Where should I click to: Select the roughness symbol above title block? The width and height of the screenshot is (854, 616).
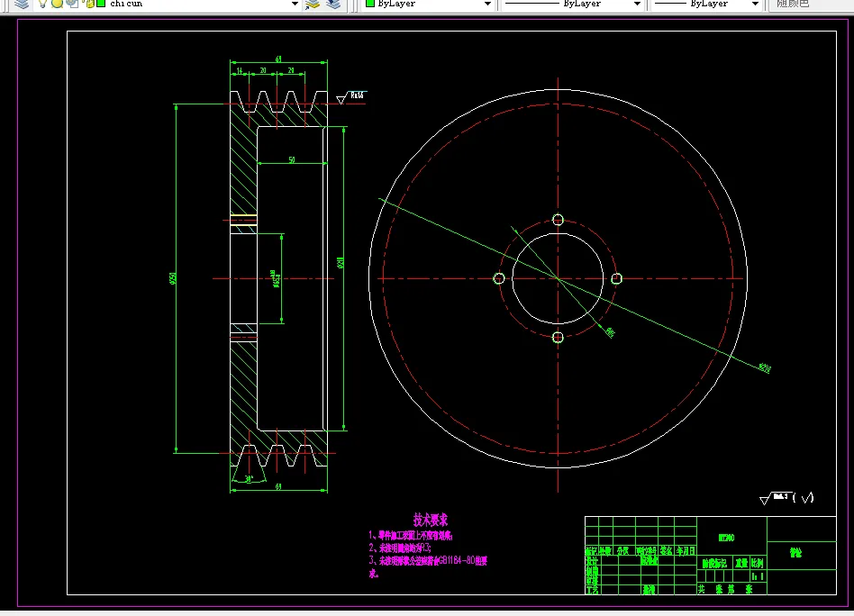[787, 498]
